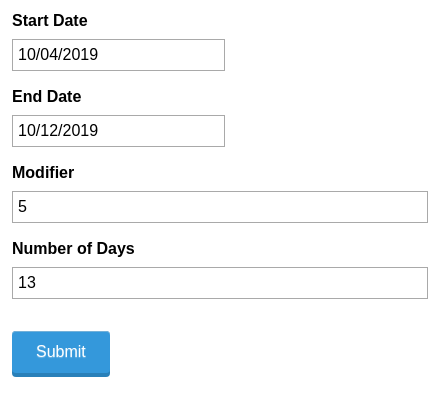
Task: Click the Start Date label
Action: [50, 20]
